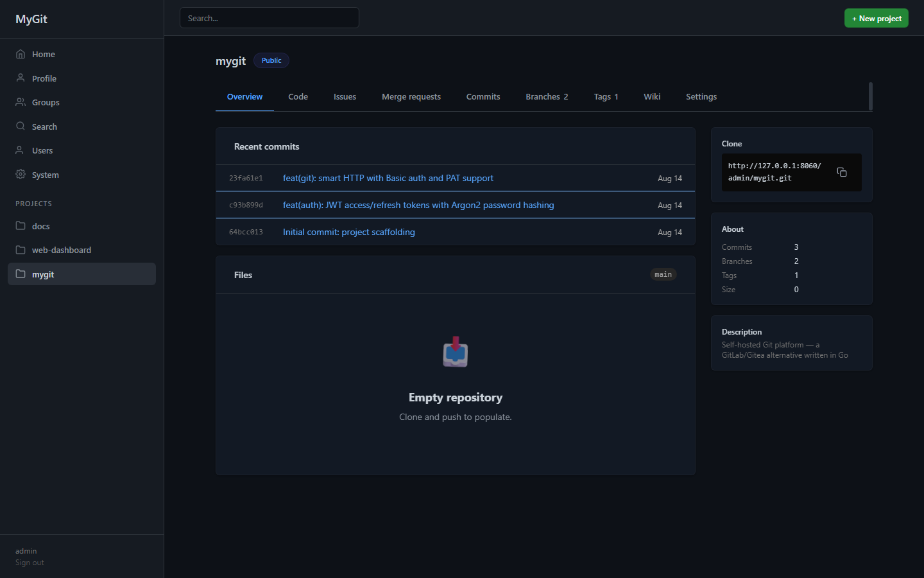Viewport: 924px width, 578px height.
Task: Click the Aug 14 date of commit 23fa61e1
Action: [670, 179]
